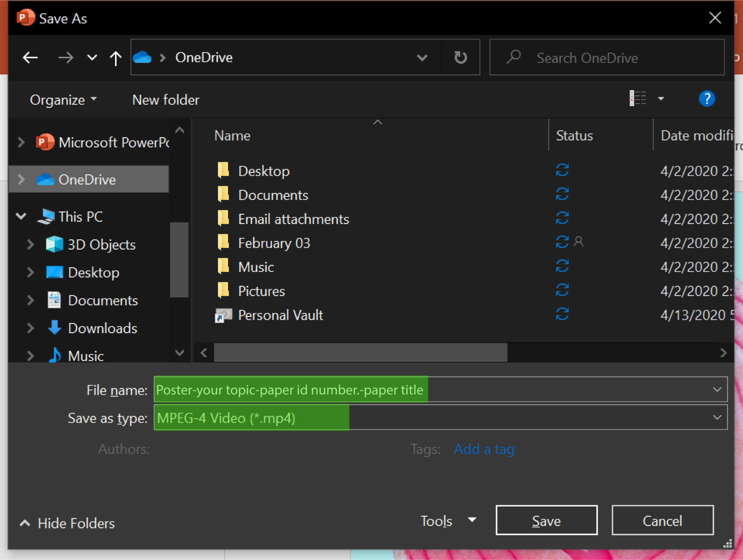Click the Add a tag link
743x560 pixels.
(x=484, y=449)
